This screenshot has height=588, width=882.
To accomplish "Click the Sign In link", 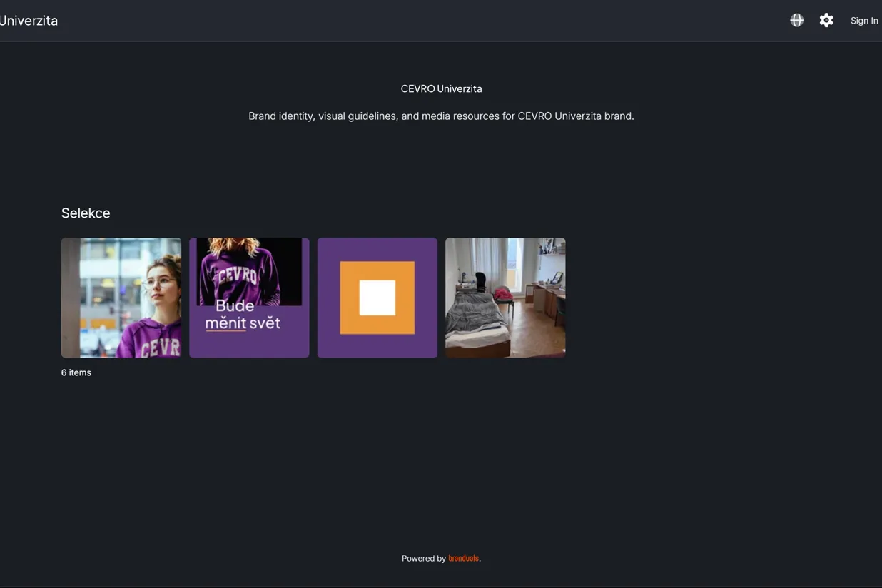I will click(864, 21).
